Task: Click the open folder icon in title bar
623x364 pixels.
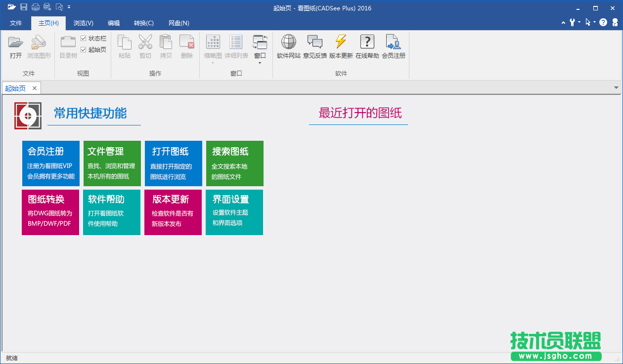Action: pyautogui.click(x=12, y=7)
